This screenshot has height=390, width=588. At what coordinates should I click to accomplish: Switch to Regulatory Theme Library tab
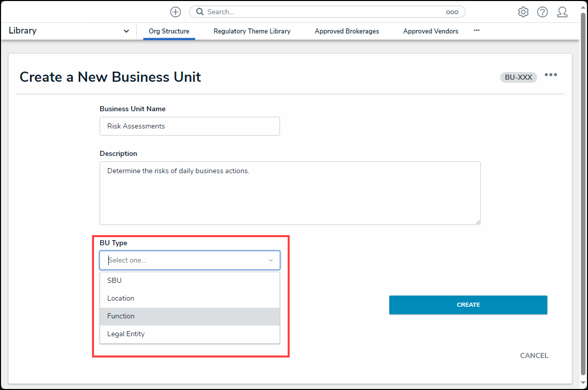tap(252, 31)
